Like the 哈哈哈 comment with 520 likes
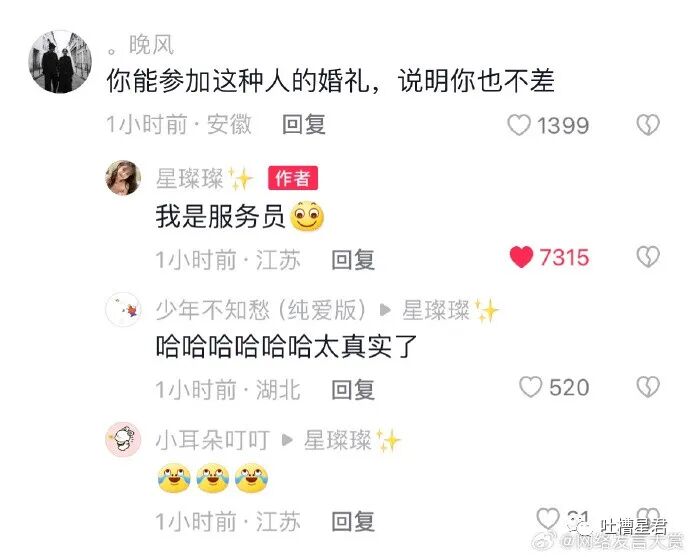The height and width of the screenshot is (557, 690). coord(530,387)
